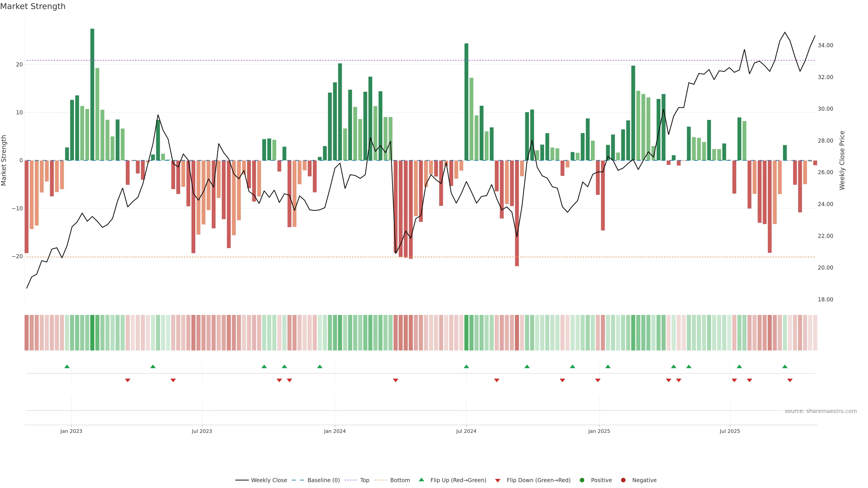This screenshot has height=488, width=868.
Task: Select the tall green bar at Jul 2024
Action: [x=466, y=101]
